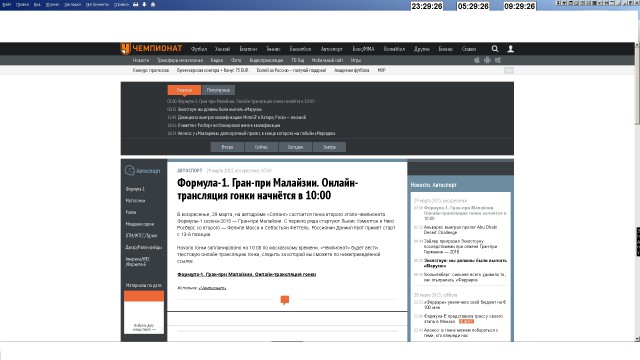Open the Вид browser menu

37,4
